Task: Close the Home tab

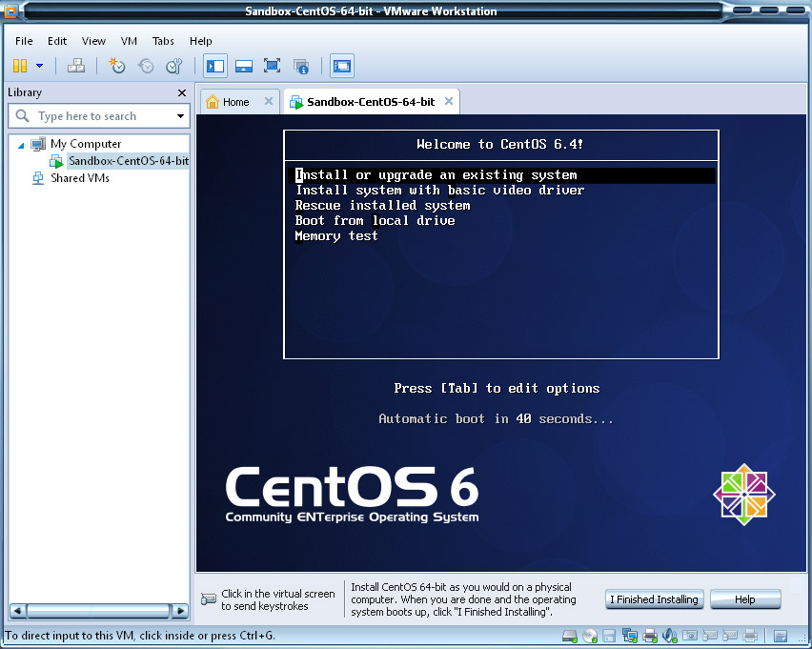Action: point(268,101)
